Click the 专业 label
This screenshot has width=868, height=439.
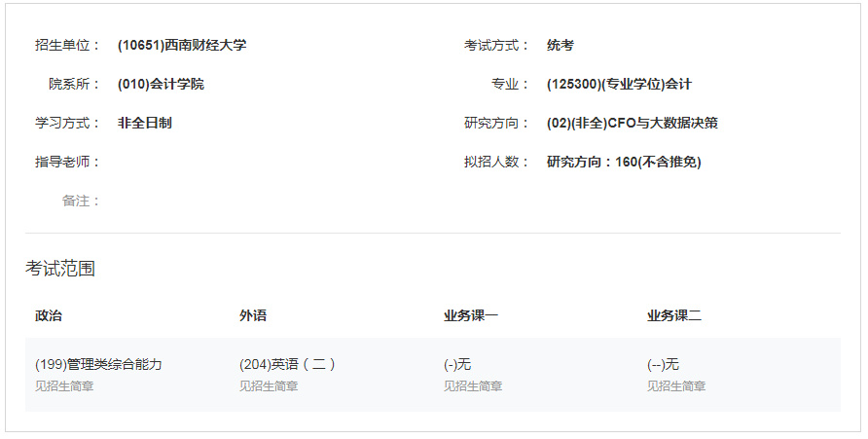coord(510,84)
